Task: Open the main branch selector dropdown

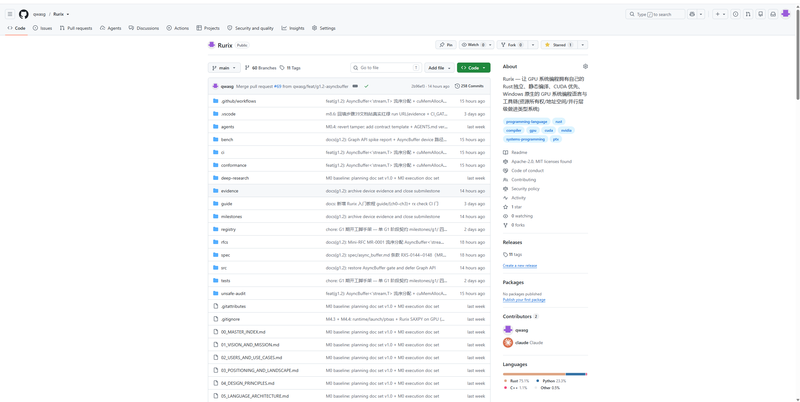Action: point(224,68)
